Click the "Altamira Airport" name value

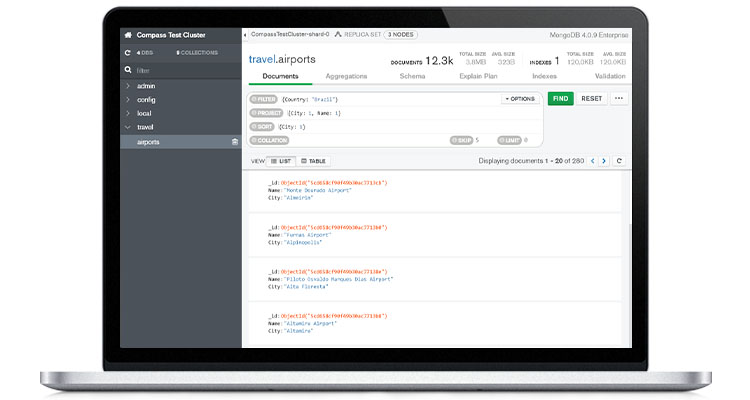[x=310, y=323]
